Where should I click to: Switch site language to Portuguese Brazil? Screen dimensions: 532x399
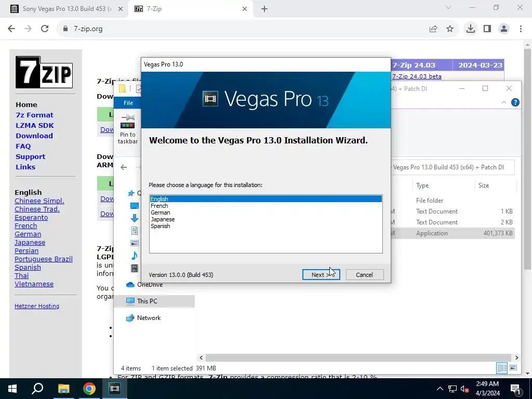coord(44,259)
